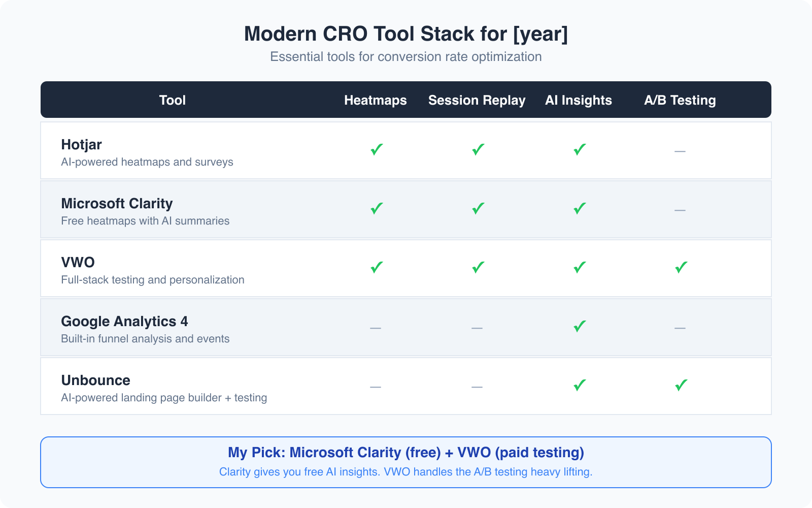Image resolution: width=812 pixels, height=508 pixels.
Task: Toggle the Heatmaps dash for Google Analytics 4
Action: (x=376, y=328)
